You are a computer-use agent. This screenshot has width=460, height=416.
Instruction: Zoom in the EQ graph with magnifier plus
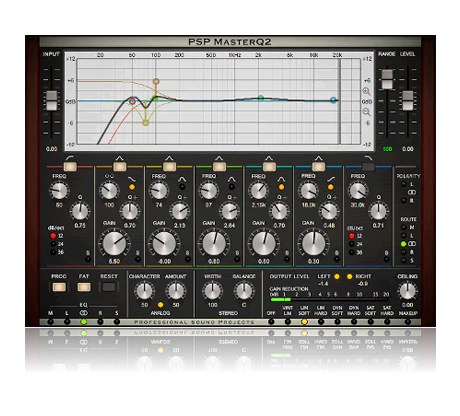pyautogui.click(x=366, y=91)
